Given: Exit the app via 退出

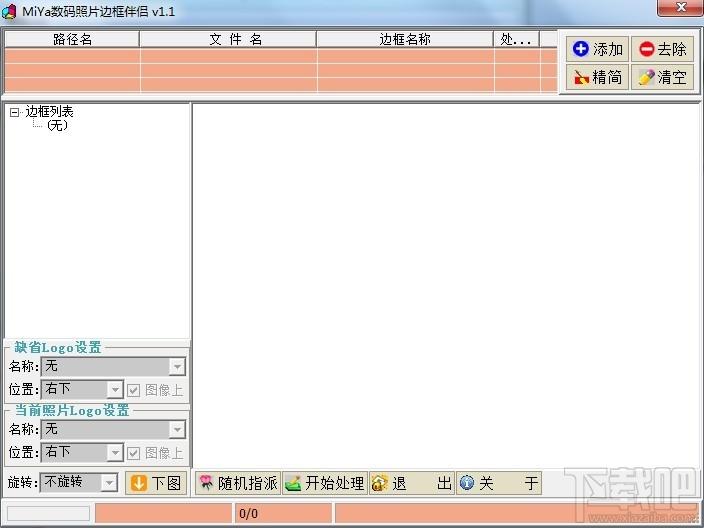Looking at the screenshot, I should pos(412,483).
